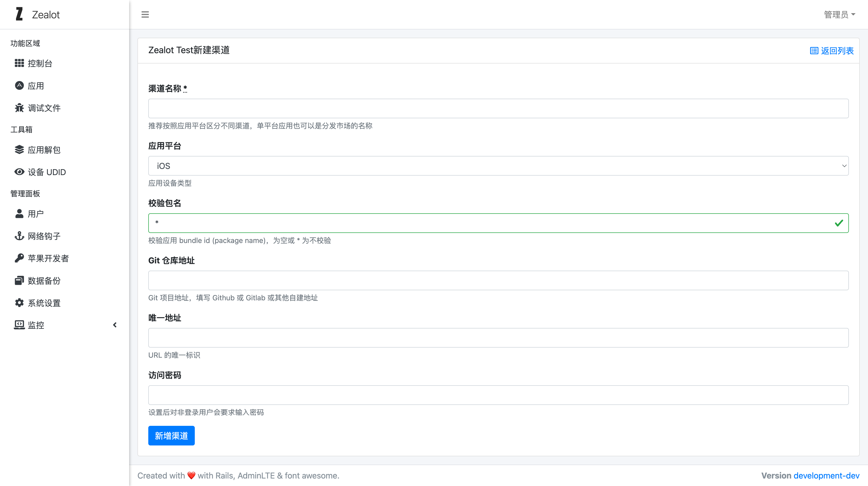Click the 系统设置 gear icon

pyautogui.click(x=19, y=302)
